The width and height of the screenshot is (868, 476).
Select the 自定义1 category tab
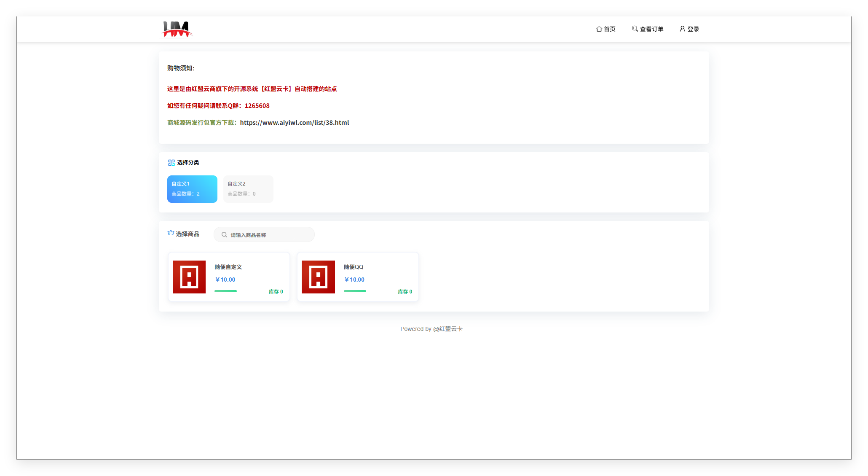pyautogui.click(x=192, y=189)
